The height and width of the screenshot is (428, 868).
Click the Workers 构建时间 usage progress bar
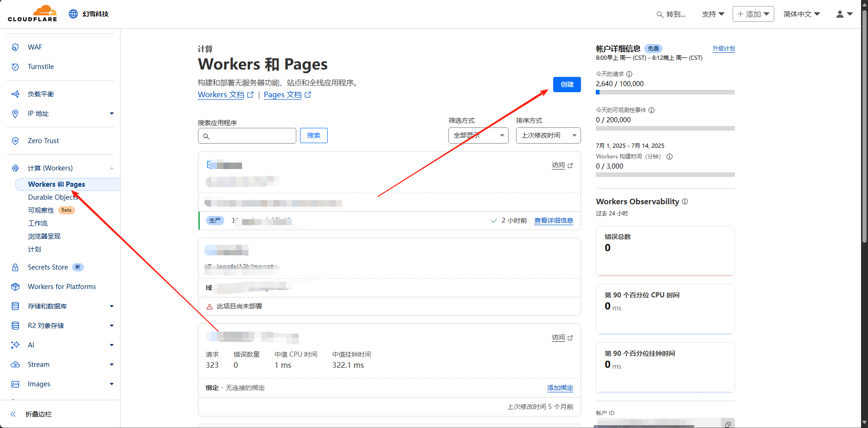click(x=665, y=175)
